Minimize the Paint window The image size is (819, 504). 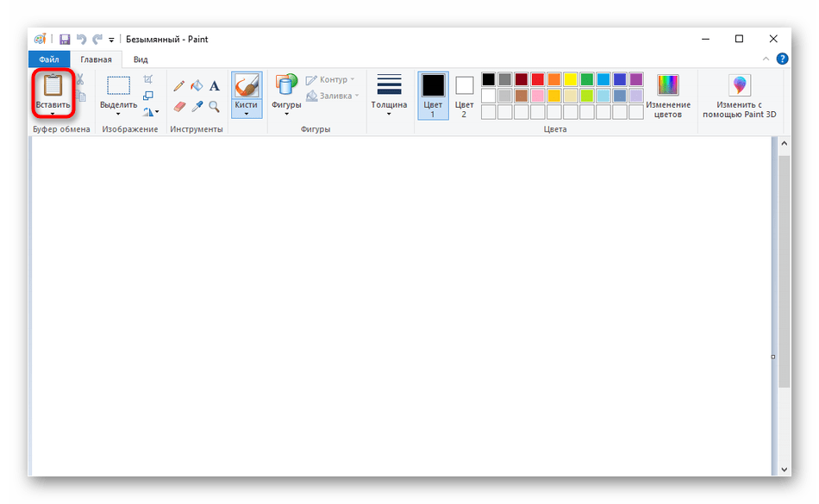click(x=706, y=39)
